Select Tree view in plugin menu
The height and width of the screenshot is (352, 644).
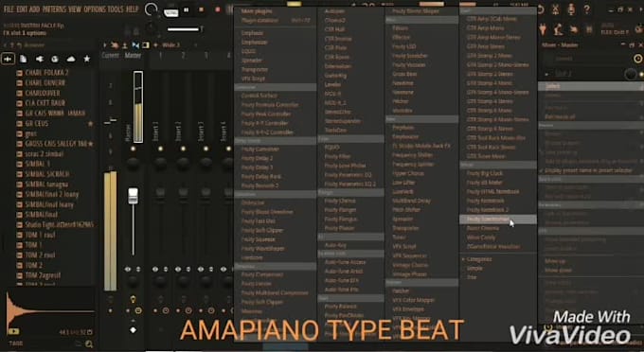coord(472,277)
